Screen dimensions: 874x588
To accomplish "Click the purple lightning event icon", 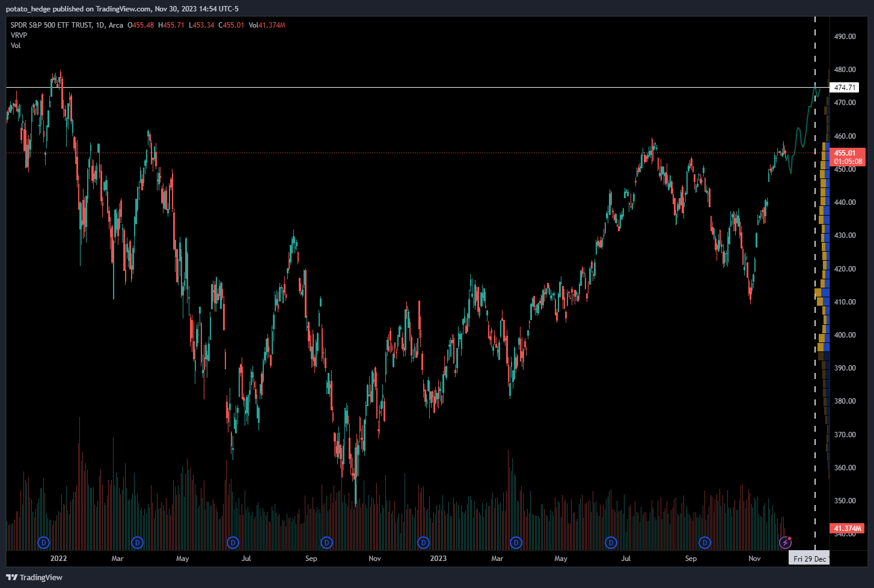I will [785, 543].
